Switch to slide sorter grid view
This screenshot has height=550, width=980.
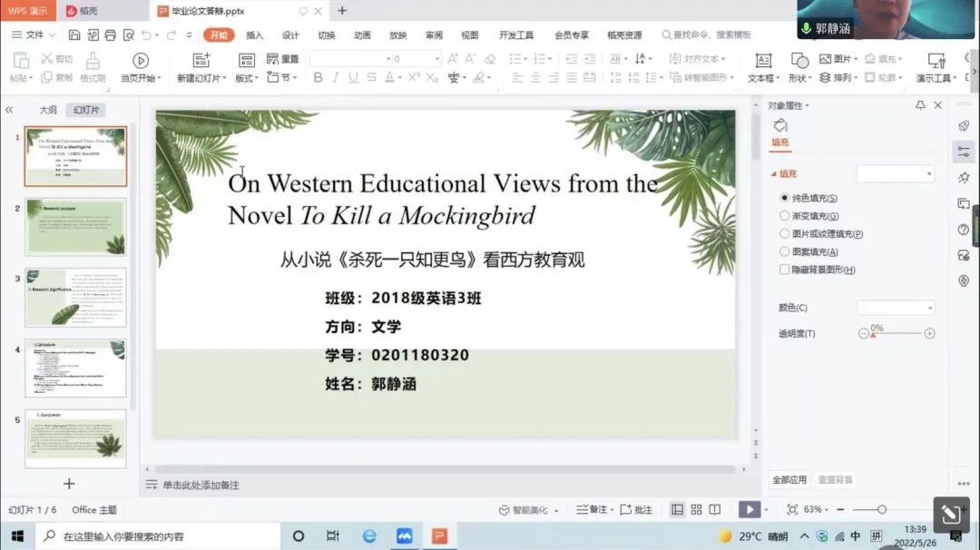pyautogui.click(x=696, y=510)
